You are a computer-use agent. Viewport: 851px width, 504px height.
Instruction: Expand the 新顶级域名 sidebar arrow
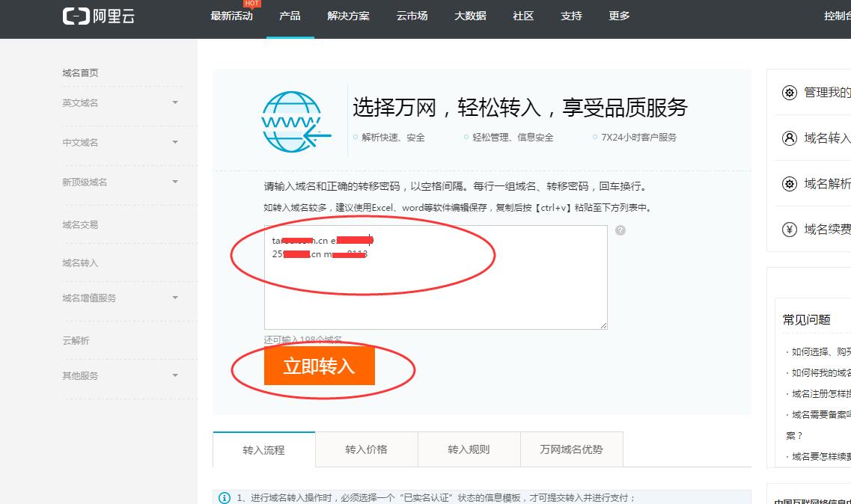174,182
